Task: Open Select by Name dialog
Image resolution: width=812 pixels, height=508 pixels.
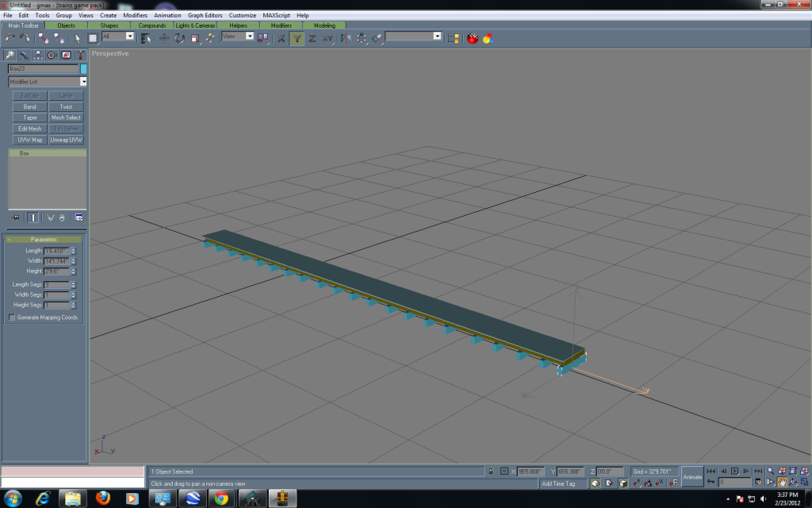Action: coord(144,37)
